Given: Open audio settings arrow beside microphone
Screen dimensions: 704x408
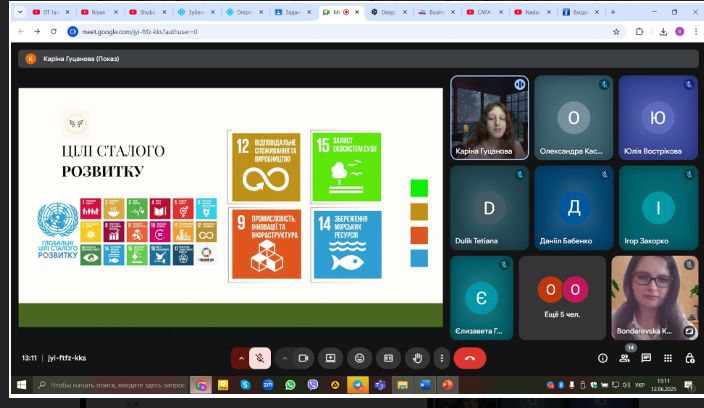Looking at the screenshot, I should pyautogui.click(x=241, y=358).
